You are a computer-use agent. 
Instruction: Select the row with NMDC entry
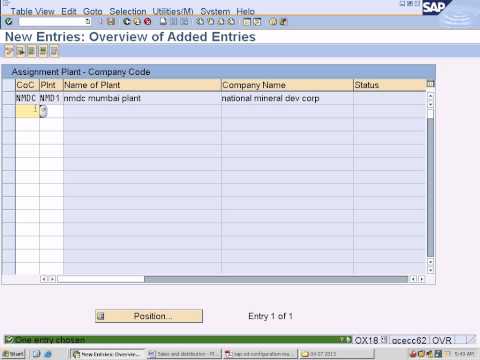pyautogui.click(x=9, y=98)
